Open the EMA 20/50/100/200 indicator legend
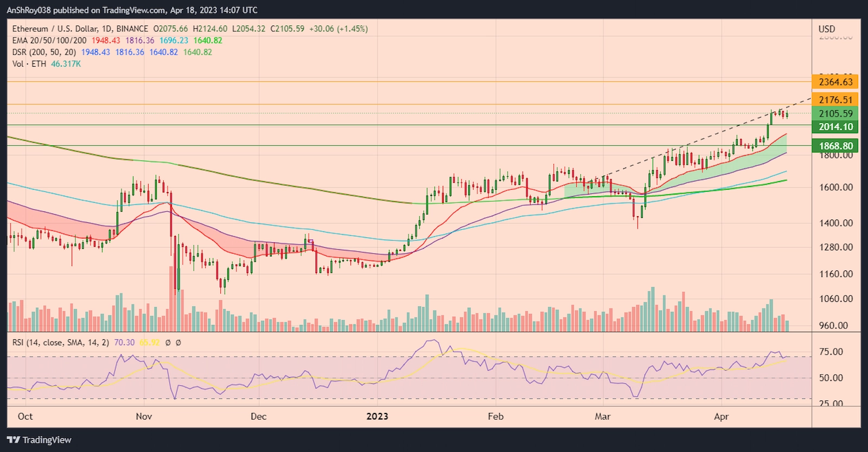The image size is (868, 452). click(x=49, y=41)
